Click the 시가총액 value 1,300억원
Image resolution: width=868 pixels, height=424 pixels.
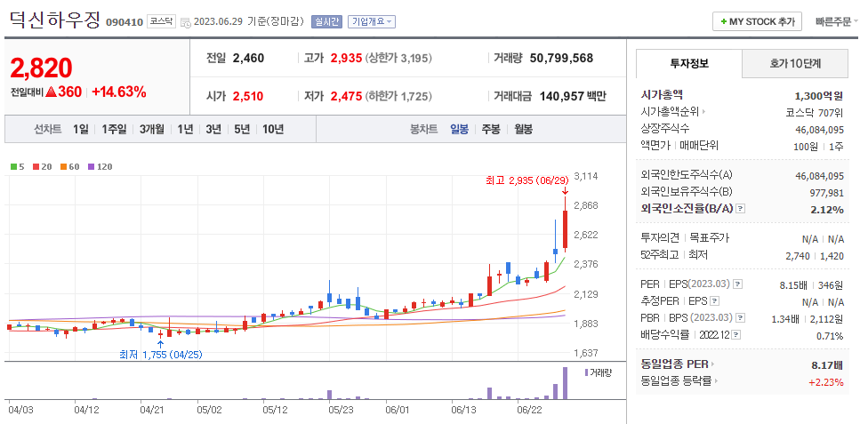point(819,96)
